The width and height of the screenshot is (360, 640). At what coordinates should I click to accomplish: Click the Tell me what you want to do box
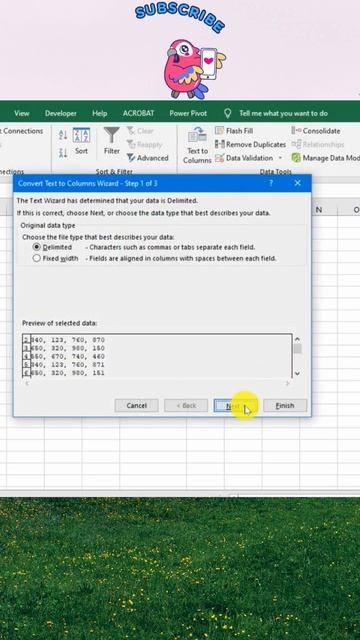tap(283, 113)
